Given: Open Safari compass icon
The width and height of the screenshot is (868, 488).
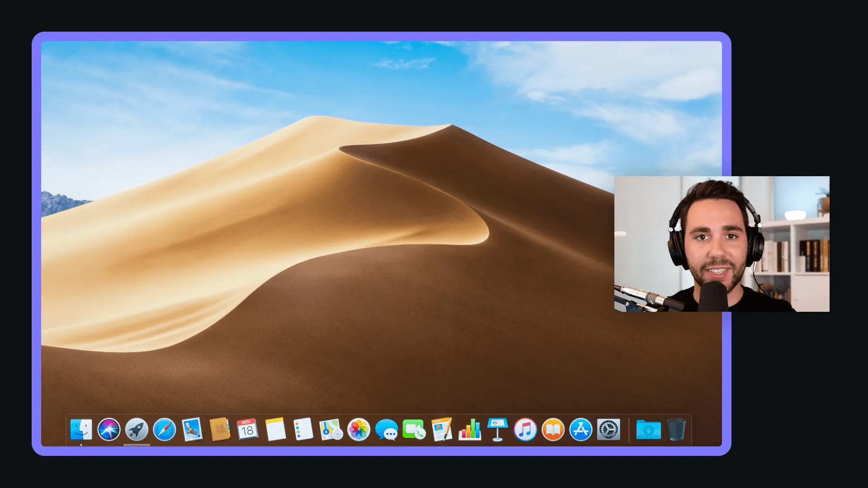Looking at the screenshot, I should pyautogui.click(x=165, y=429).
